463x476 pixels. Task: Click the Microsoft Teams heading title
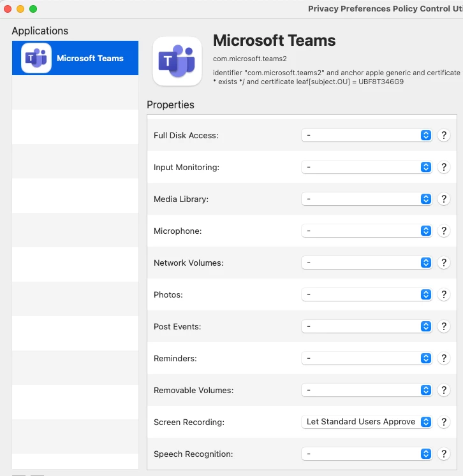pos(274,40)
